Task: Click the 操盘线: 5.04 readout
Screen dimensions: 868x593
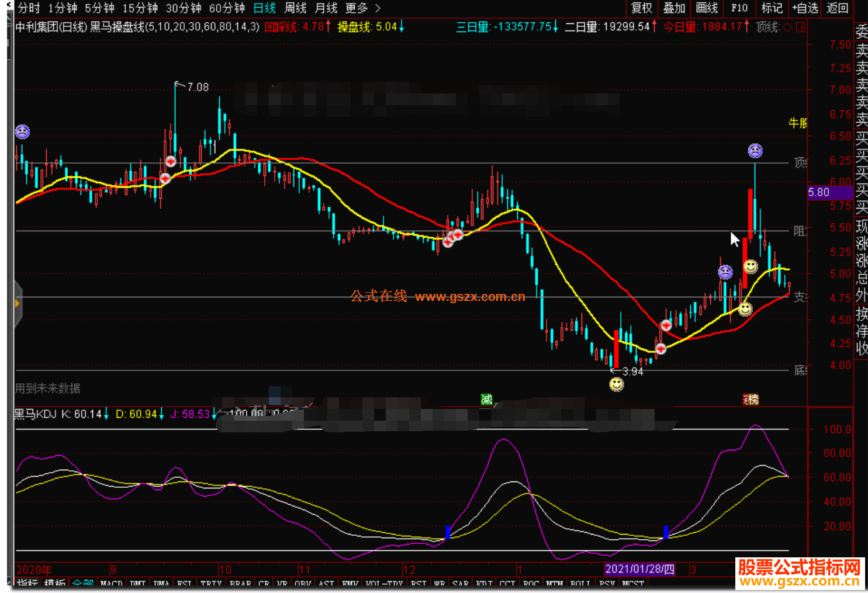Action: pyautogui.click(x=371, y=27)
